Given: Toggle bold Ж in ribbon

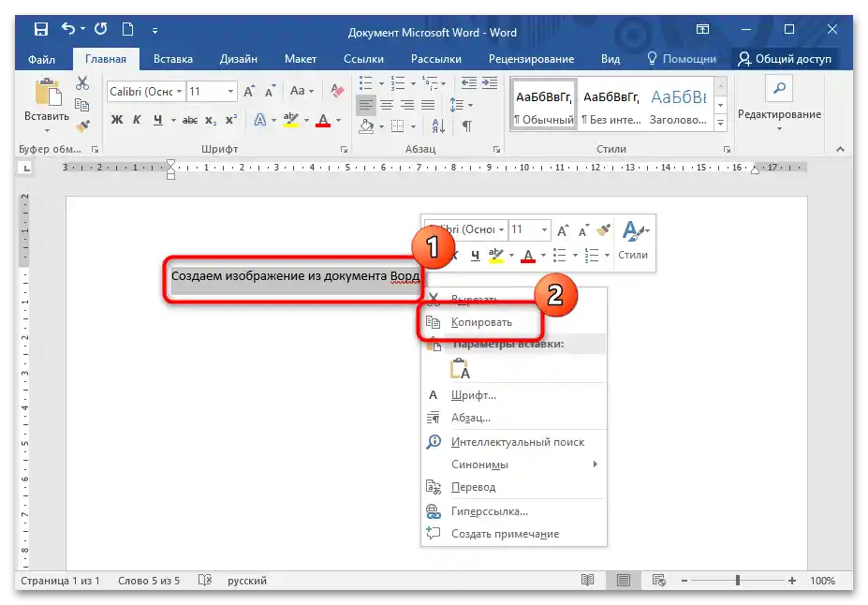Looking at the screenshot, I should [117, 120].
